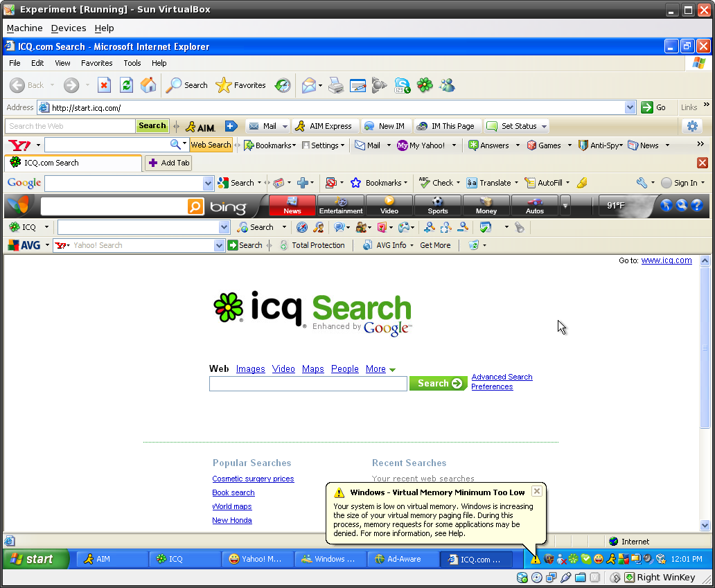Click the Windows Start button
This screenshot has height=588, width=715.
coord(37,559)
